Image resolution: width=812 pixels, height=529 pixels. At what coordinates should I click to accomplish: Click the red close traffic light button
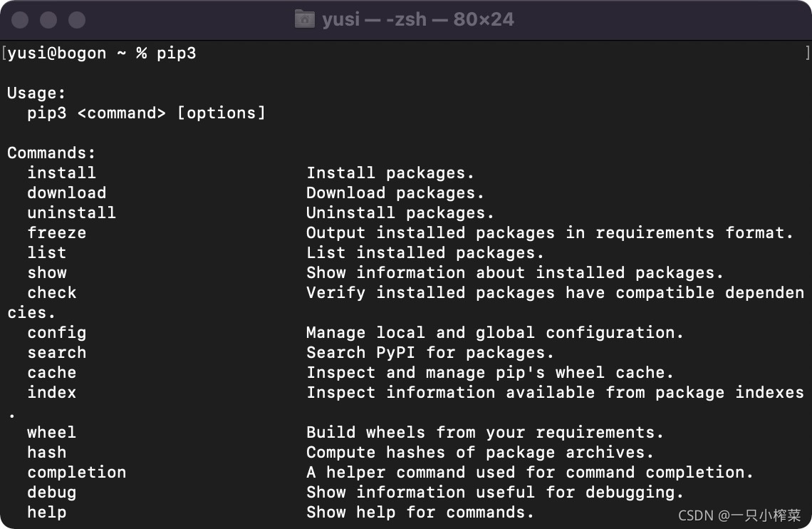(20, 19)
